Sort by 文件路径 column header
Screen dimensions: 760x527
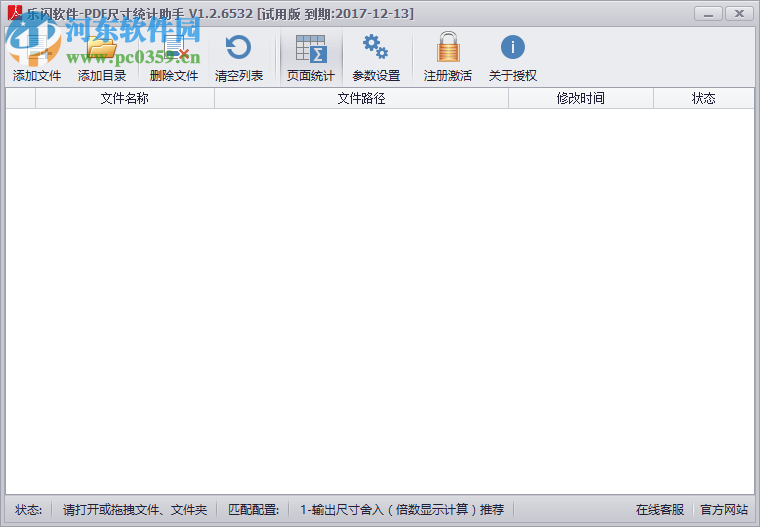click(x=361, y=98)
